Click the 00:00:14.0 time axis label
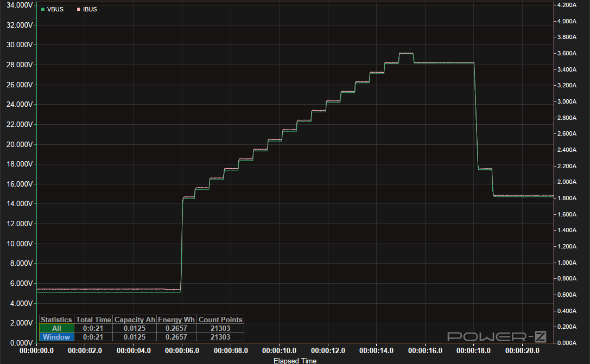 pos(376,351)
